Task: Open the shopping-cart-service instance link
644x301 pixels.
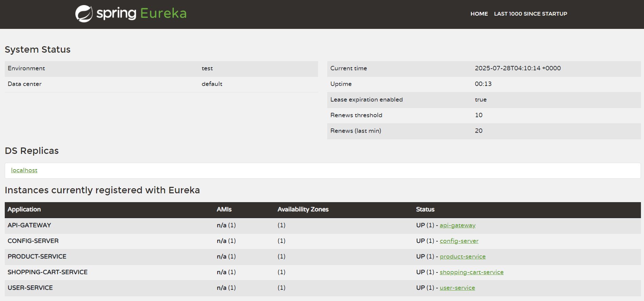Action: pyautogui.click(x=471, y=272)
